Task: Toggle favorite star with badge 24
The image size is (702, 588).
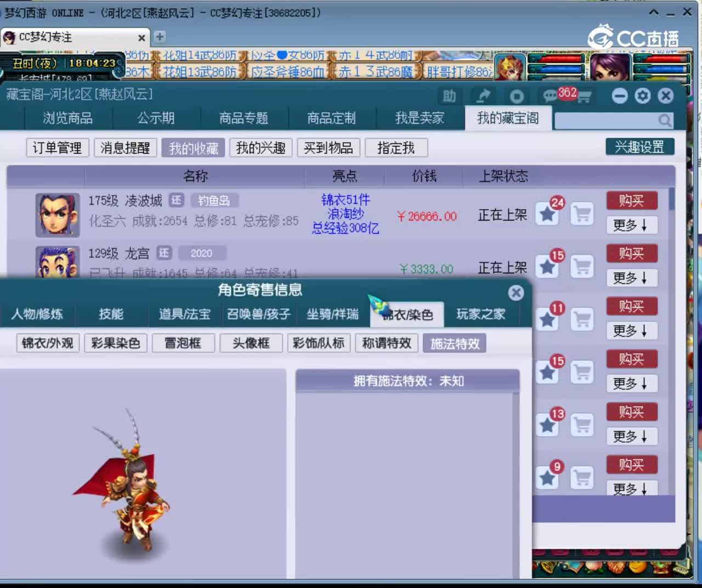Action: coord(547,214)
